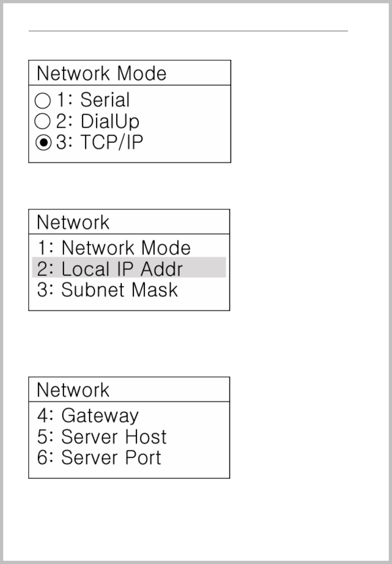
Task: Click the Network title above Local IP Addr
Action: [73, 222]
